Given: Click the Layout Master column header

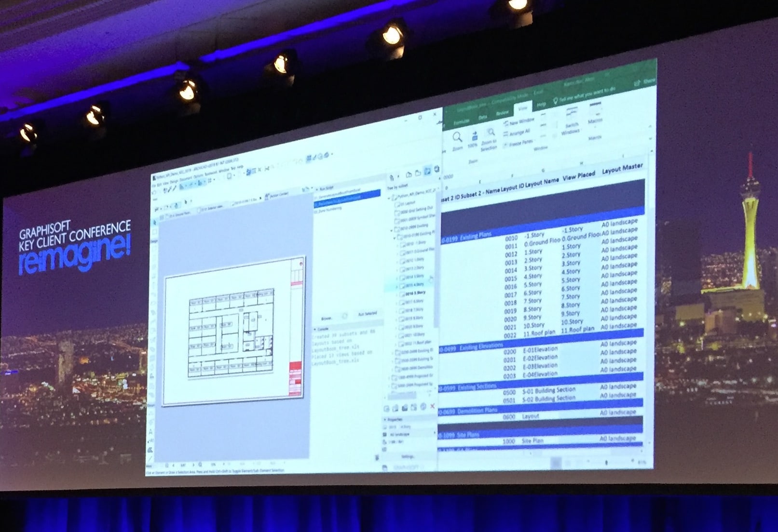Looking at the screenshot, I should point(622,169).
